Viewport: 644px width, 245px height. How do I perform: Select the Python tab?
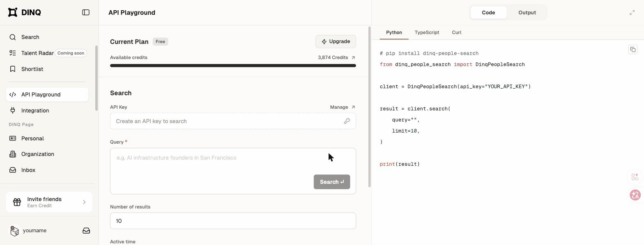click(394, 32)
